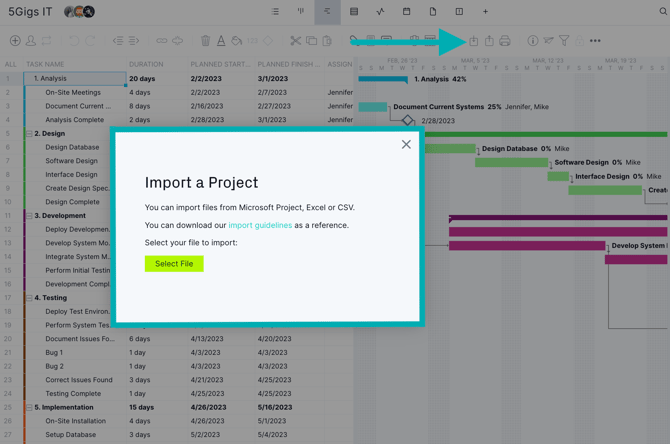
Task: Open the paint bucket fill color
Action: (x=236, y=41)
